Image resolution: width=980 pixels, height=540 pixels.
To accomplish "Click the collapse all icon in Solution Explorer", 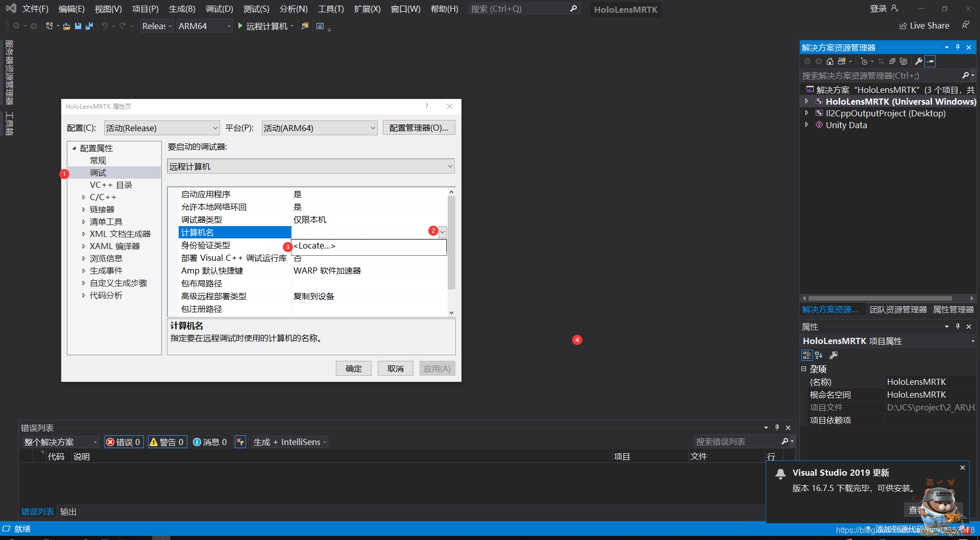I will 892,61.
